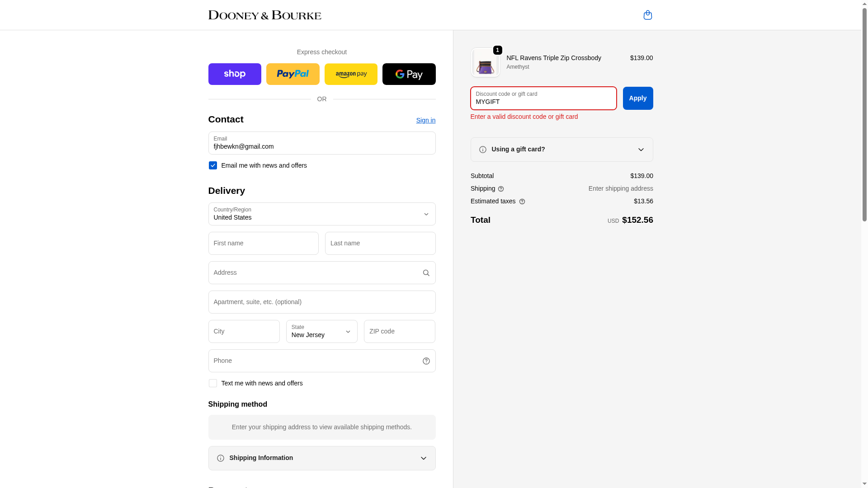
Task: Click the Discount code or gift card field
Action: pyautogui.click(x=543, y=99)
